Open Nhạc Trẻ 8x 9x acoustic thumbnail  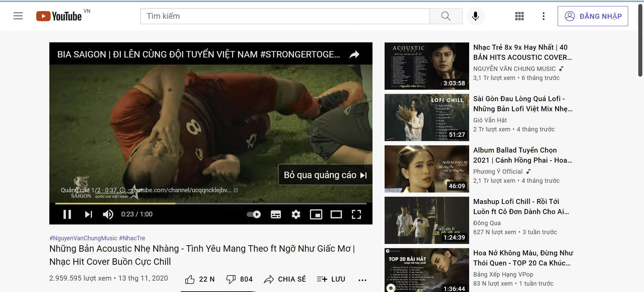click(427, 66)
